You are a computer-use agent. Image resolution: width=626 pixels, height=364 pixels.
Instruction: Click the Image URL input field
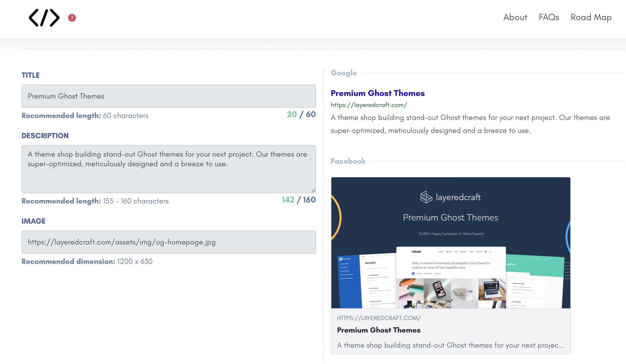coord(168,242)
